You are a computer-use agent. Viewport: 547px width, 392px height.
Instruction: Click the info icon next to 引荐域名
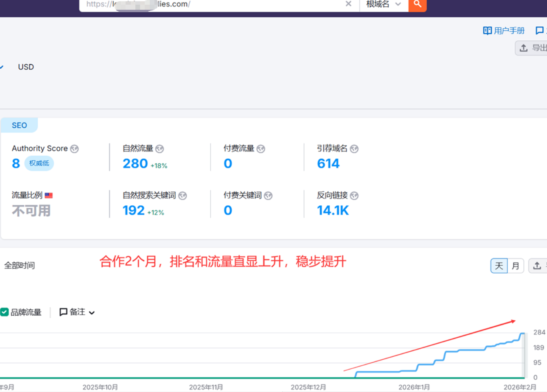pyautogui.click(x=354, y=149)
